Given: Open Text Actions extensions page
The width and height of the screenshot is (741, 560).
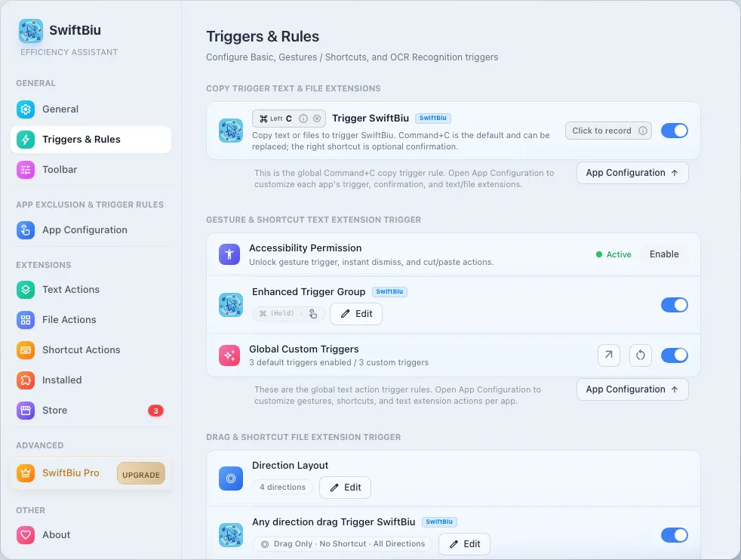Looking at the screenshot, I should pyautogui.click(x=91, y=290).
